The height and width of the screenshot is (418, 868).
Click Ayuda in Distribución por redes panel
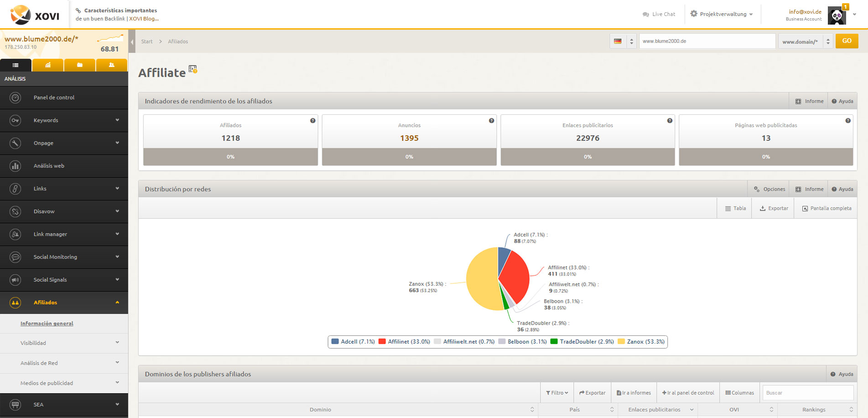[842, 189]
